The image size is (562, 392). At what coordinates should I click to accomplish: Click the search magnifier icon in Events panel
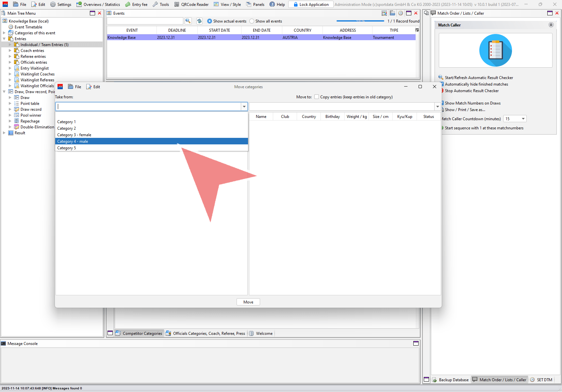point(188,21)
